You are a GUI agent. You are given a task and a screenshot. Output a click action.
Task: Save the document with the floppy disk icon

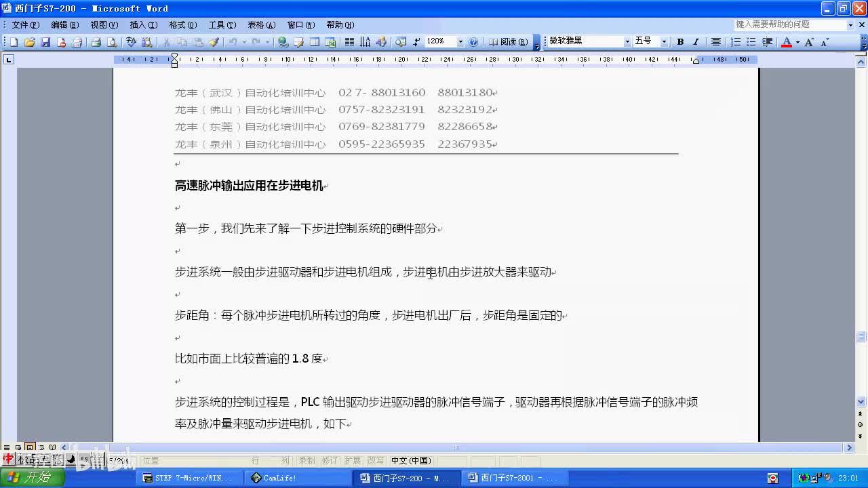(45, 42)
